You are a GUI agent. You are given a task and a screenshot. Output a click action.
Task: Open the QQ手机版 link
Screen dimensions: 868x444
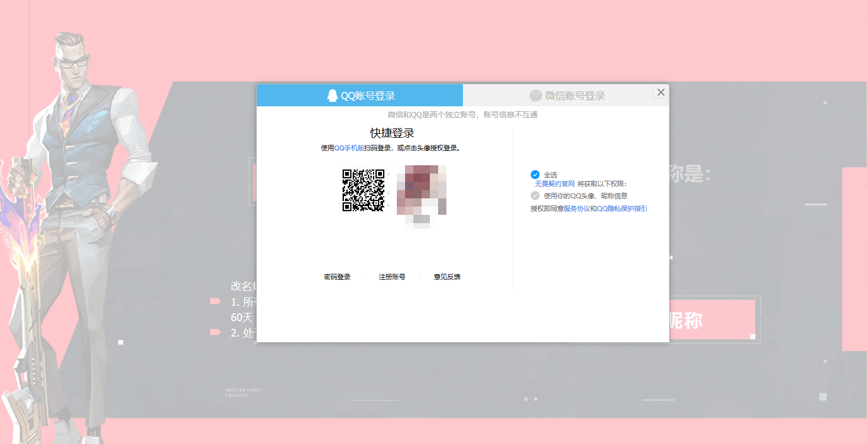349,148
